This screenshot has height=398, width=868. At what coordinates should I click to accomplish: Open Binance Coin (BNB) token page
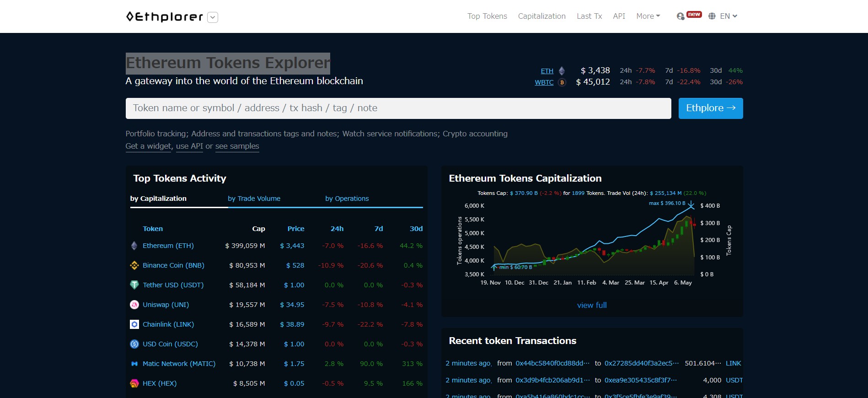[173, 265]
